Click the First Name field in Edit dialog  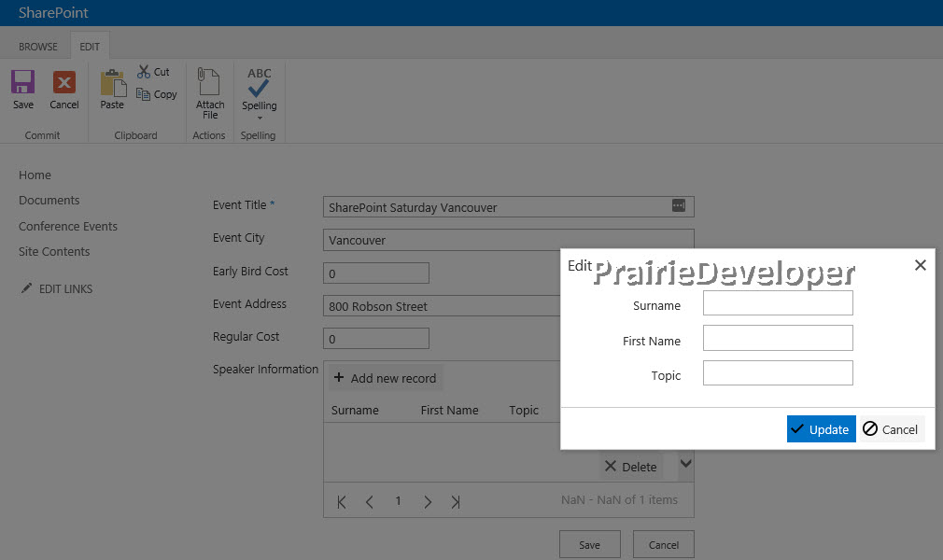778,338
